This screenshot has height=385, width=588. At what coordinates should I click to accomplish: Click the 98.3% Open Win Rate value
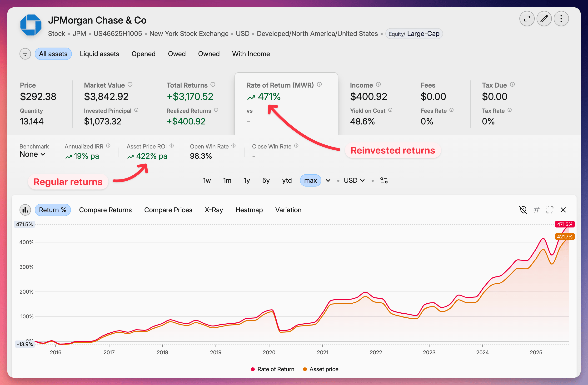[201, 156]
